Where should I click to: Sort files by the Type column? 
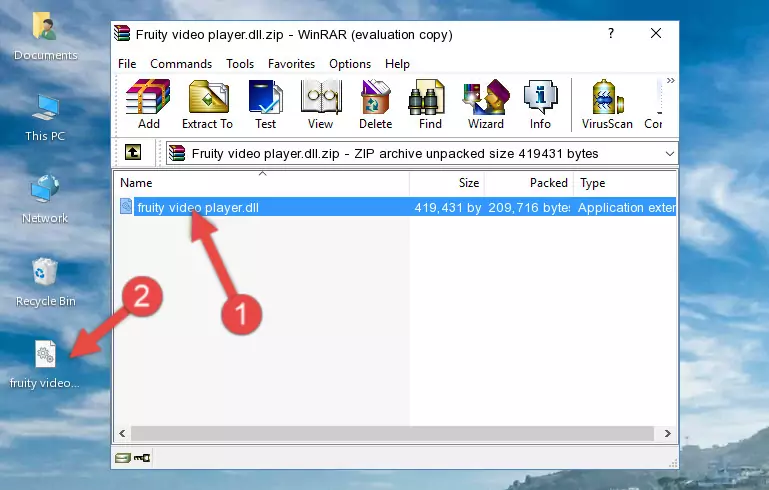point(625,183)
